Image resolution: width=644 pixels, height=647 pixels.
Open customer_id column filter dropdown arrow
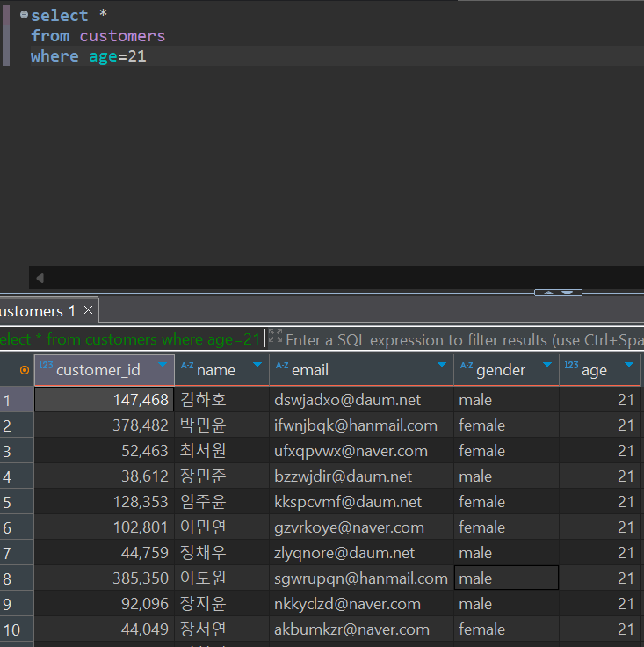(x=163, y=364)
